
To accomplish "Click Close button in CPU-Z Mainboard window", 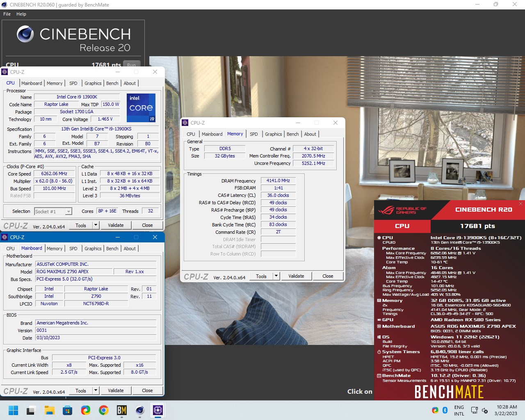I will [x=147, y=390].
